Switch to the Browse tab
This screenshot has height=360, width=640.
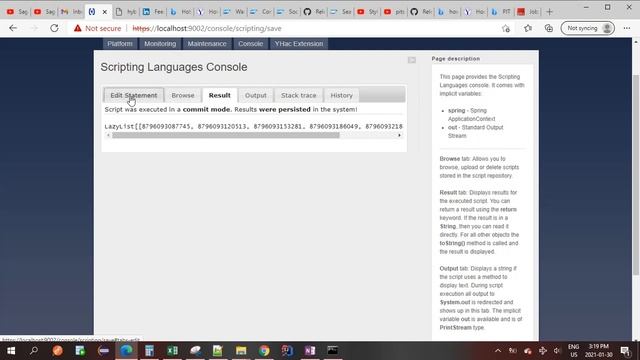[x=183, y=96]
